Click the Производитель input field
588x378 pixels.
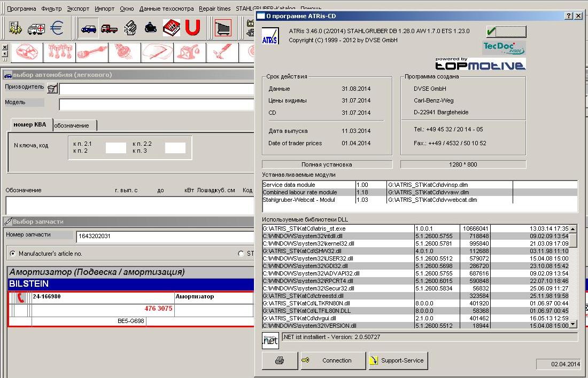pyautogui.click(x=157, y=89)
